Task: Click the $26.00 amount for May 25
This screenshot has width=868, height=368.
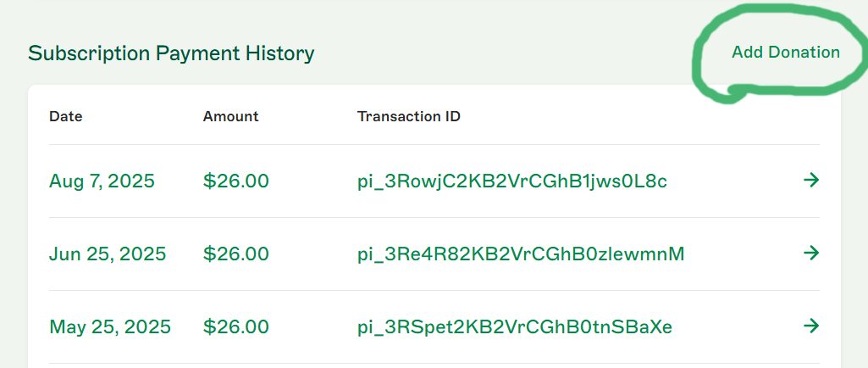Action: coord(236,326)
